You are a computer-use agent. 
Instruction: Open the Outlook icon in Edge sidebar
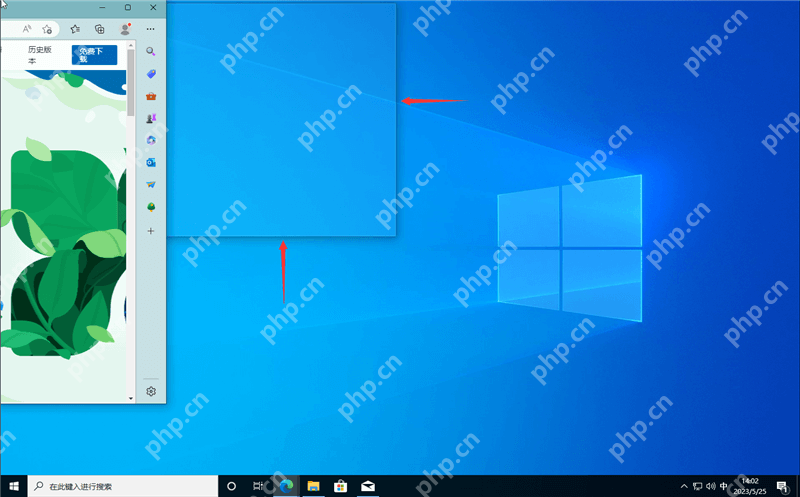[151, 162]
